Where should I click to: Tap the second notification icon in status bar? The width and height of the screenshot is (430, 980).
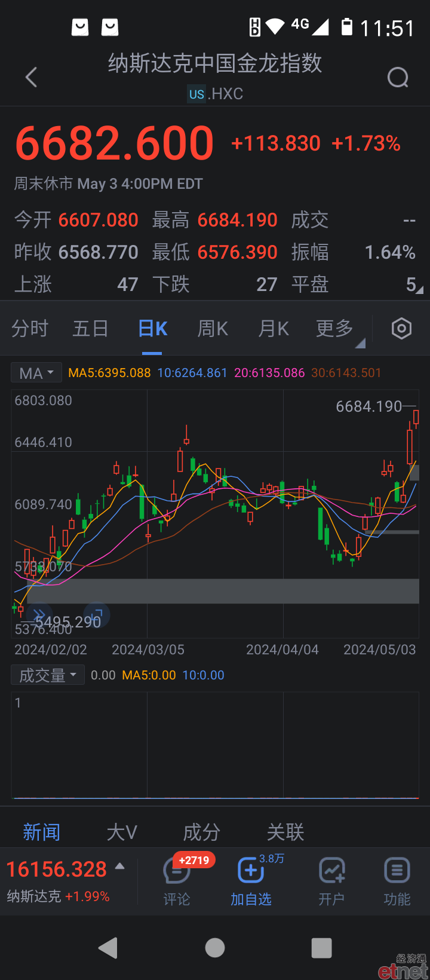[x=110, y=27]
